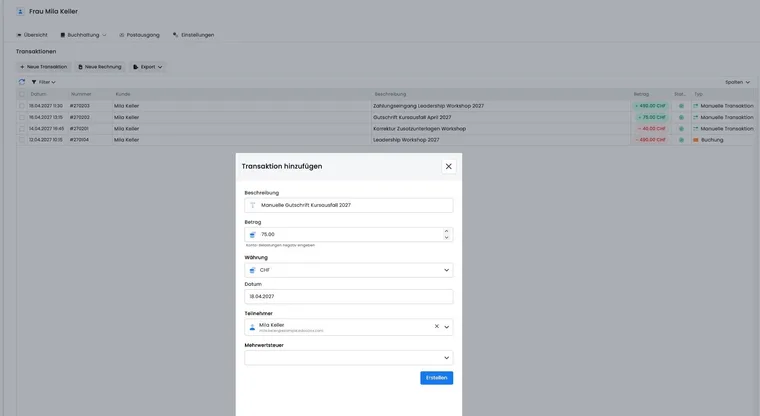The image size is (760, 416).
Task: Click the currency icon in Währung field
Action: [x=253, y=270]
